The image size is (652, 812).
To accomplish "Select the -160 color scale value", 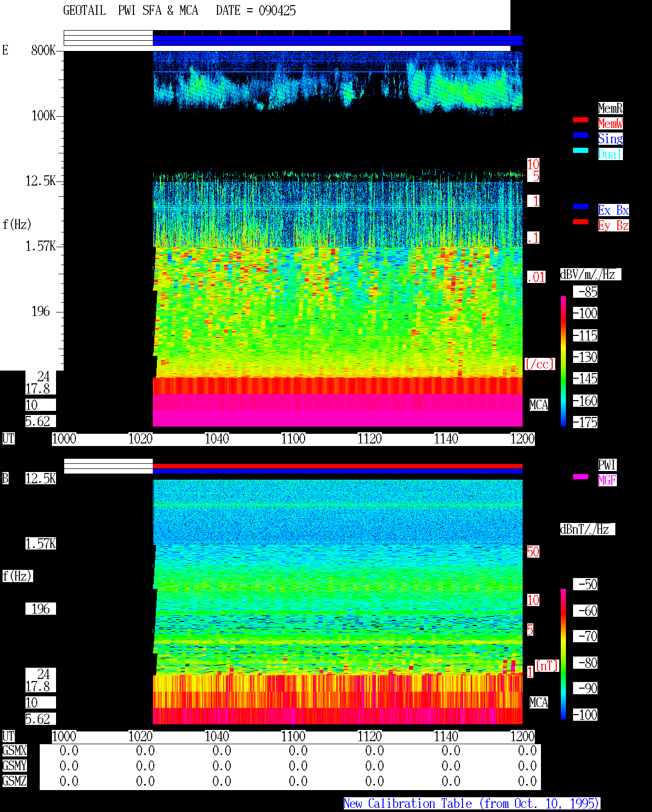I will coord(586,401).
